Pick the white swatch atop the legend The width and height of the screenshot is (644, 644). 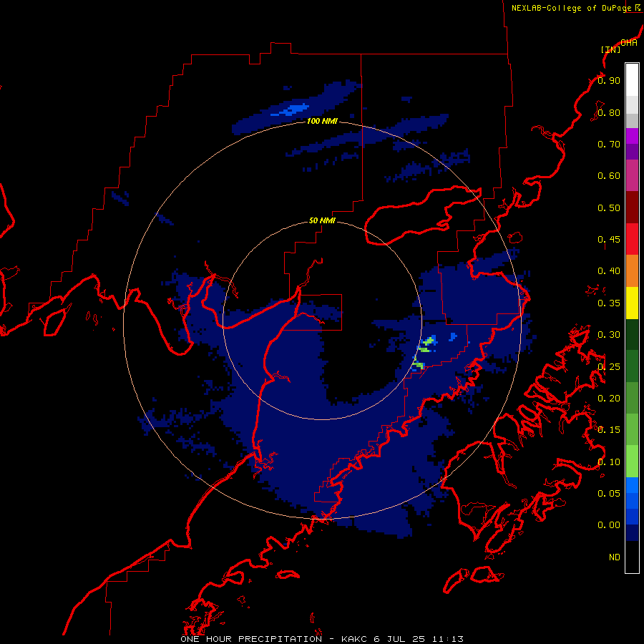632,79
